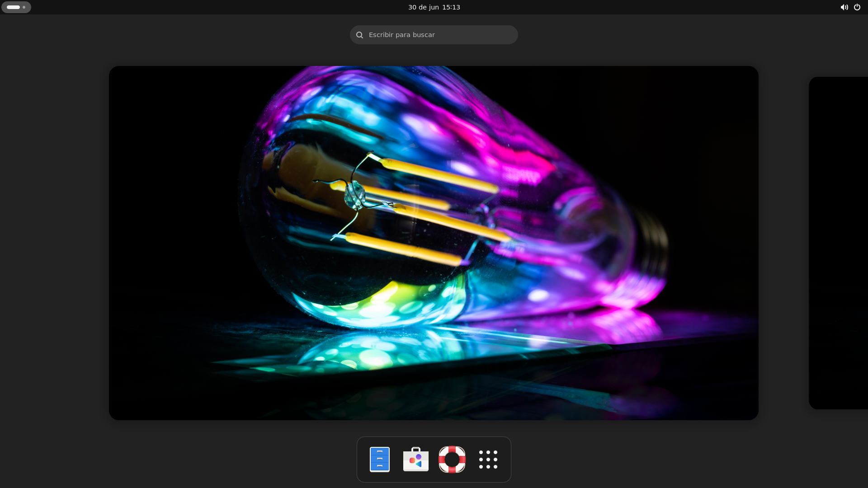The width and height of the screenshot is (868, 488).
Task: Click the clock time 15:13
Action: [x=451, y=7]
